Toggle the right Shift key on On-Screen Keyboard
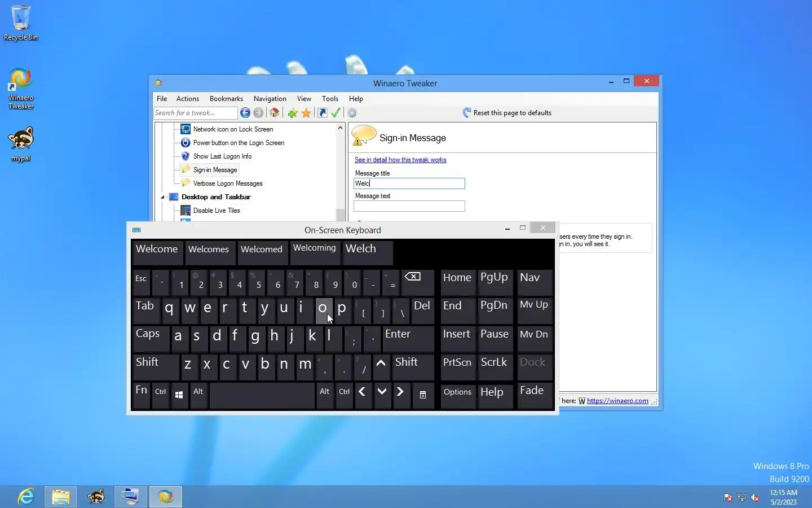The image size is (812, 508). point(413,367)
